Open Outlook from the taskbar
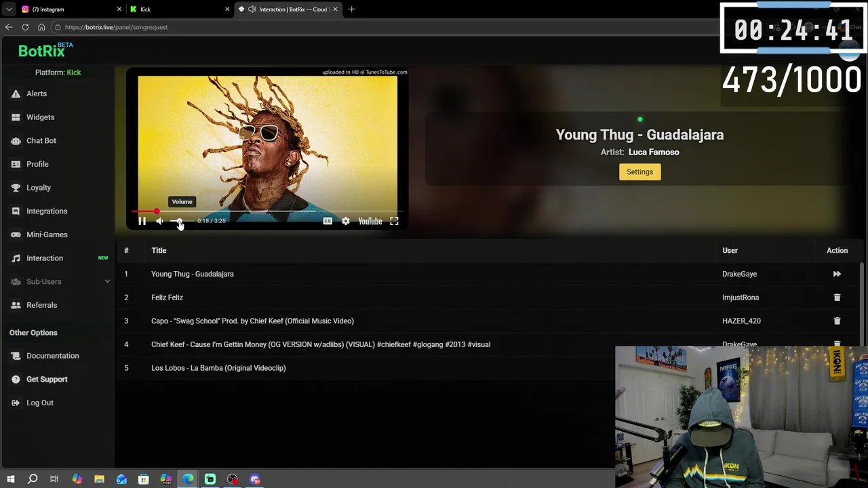The width and height of the screenshot is (868, 488). (121, 479)
